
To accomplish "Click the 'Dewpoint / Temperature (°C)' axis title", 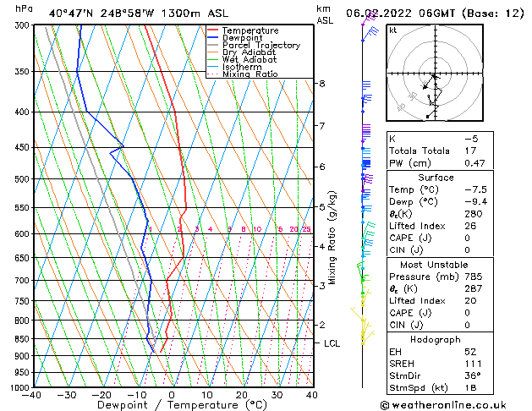I will click(182, 405).
